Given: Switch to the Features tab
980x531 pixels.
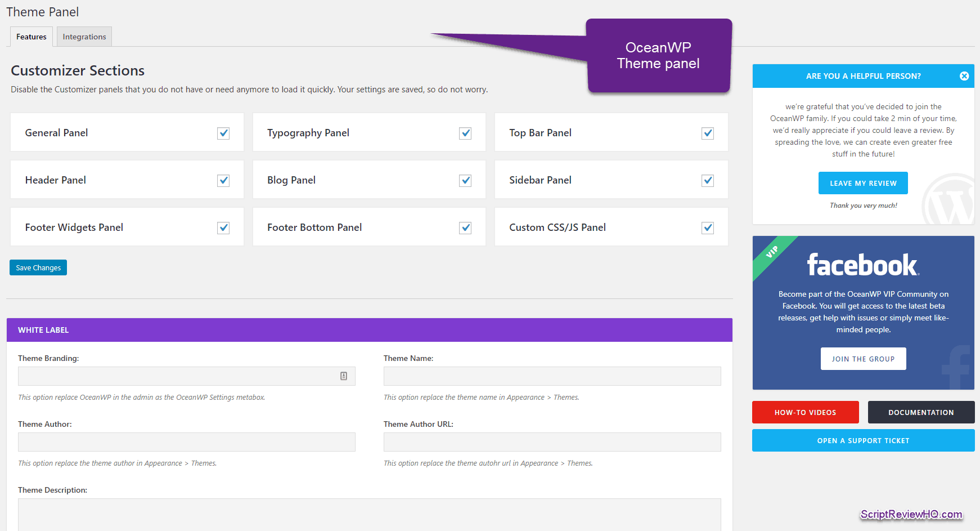Looking at the screenshot, I should pos(32,37).
